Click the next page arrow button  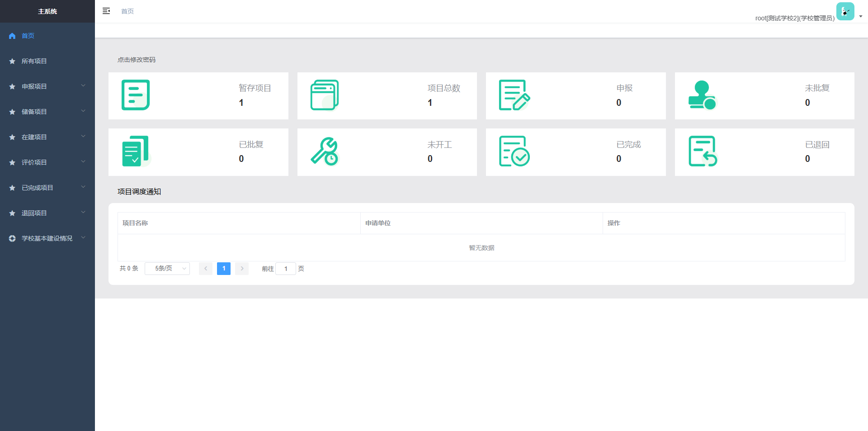[x=242, y=269]
